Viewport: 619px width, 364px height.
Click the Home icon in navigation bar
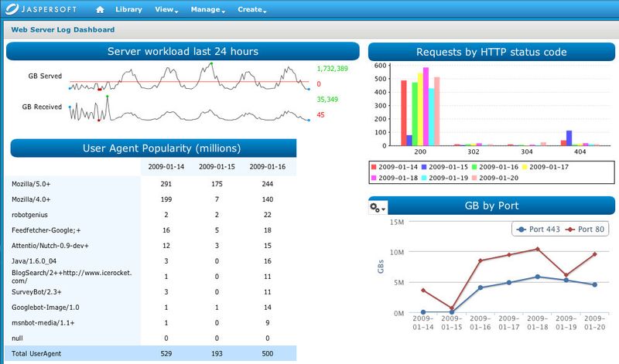tap(99, 10)
